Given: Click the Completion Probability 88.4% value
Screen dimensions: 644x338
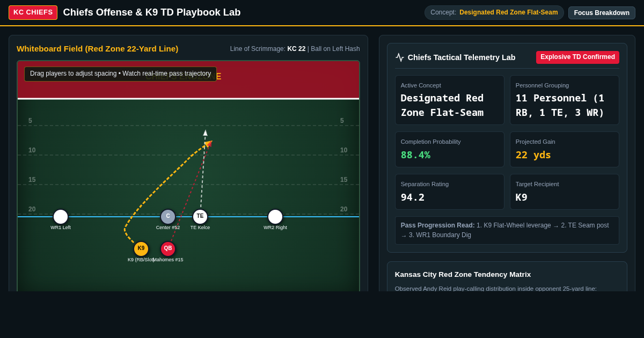Looking at the screenshot, I should [415, 155].
